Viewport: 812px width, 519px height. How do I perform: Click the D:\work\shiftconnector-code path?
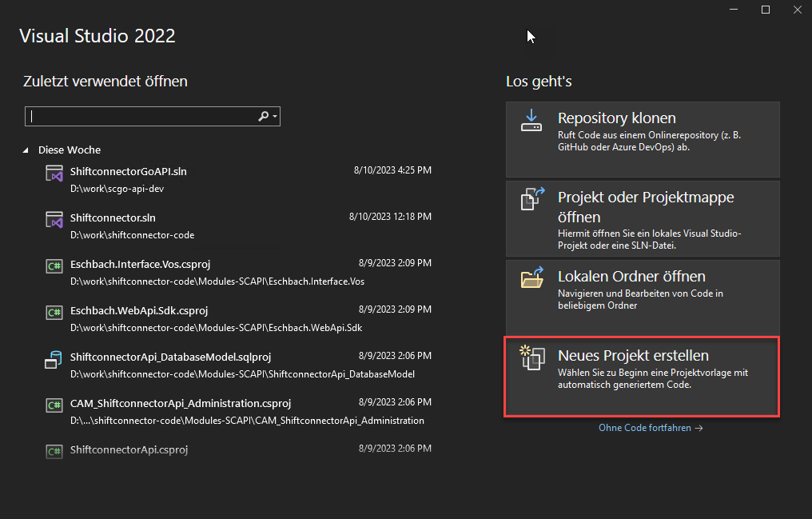point(133,235)
